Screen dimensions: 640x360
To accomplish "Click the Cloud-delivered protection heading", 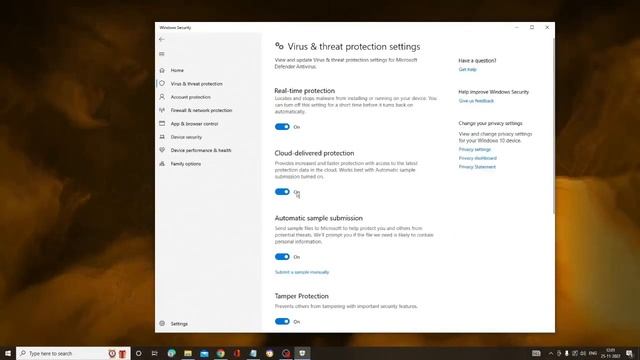I will [x=314, y=153].
